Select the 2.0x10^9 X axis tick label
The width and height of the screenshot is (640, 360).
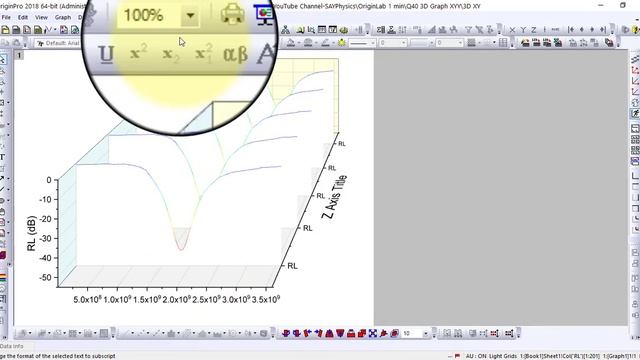pos(176,299)
